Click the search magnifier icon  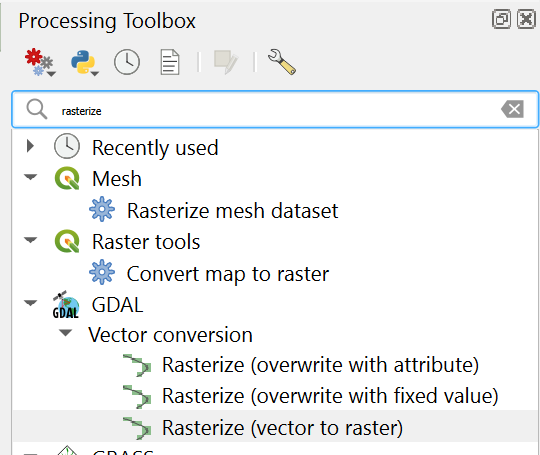[37, 109]
